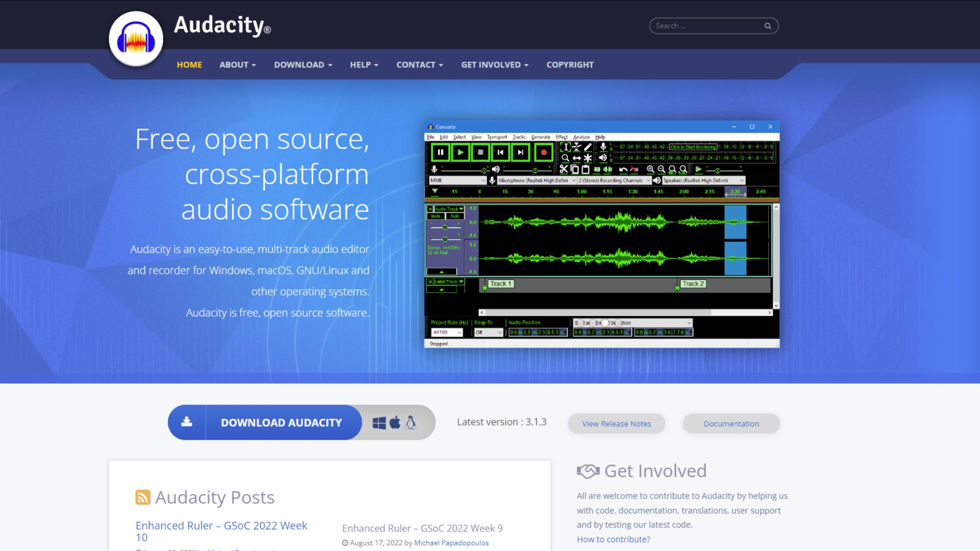
Task: Click the Stop transport button
Action: click(x=480, y=152)
